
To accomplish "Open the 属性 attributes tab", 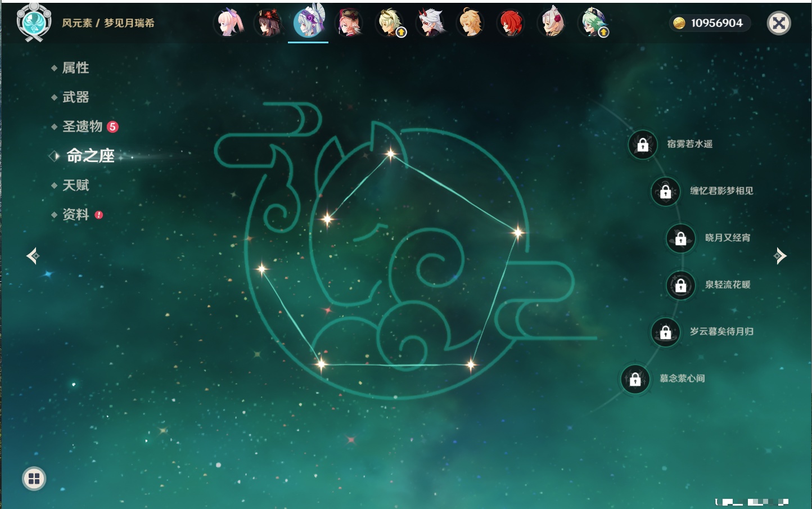I will (75, 68).
